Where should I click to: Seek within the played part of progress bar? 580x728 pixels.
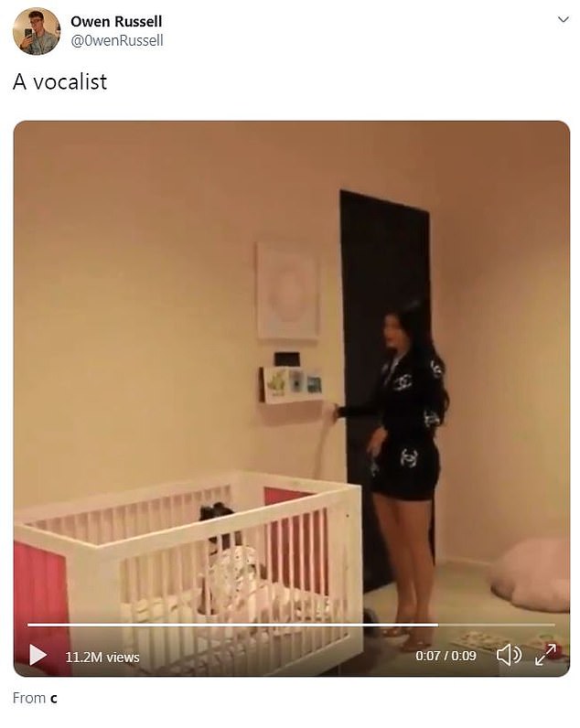tap(232, 625)
